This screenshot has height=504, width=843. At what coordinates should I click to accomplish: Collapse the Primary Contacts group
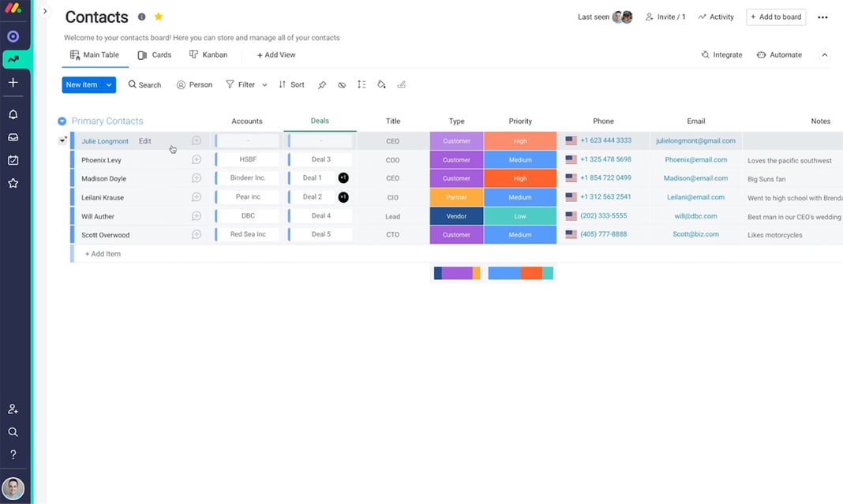pos(62,121)
